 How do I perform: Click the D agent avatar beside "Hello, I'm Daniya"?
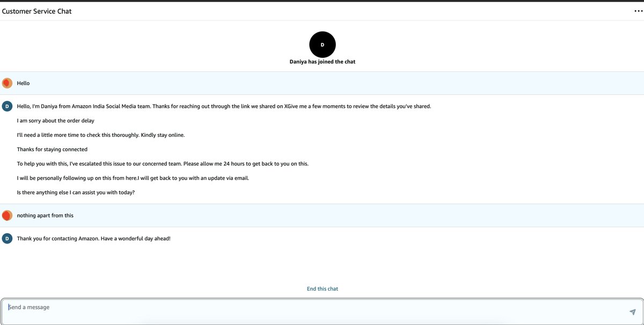(7, 106)
